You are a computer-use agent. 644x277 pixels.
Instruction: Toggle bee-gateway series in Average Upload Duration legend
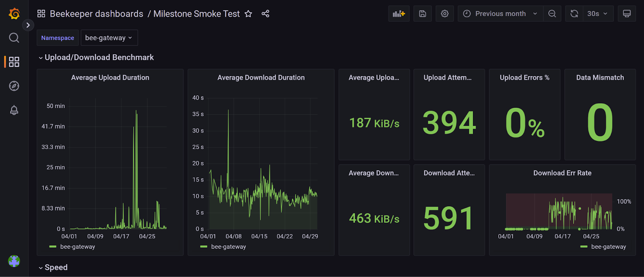tap(77, 246)
